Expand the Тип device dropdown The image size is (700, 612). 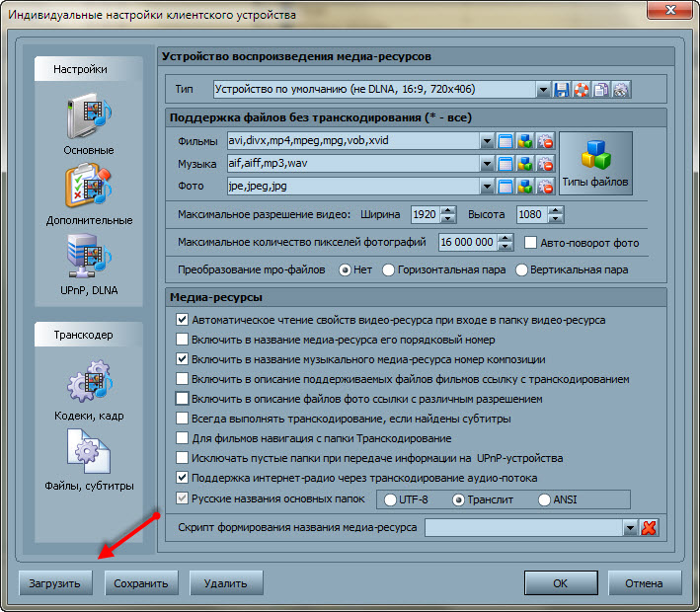tap(543, 90)
